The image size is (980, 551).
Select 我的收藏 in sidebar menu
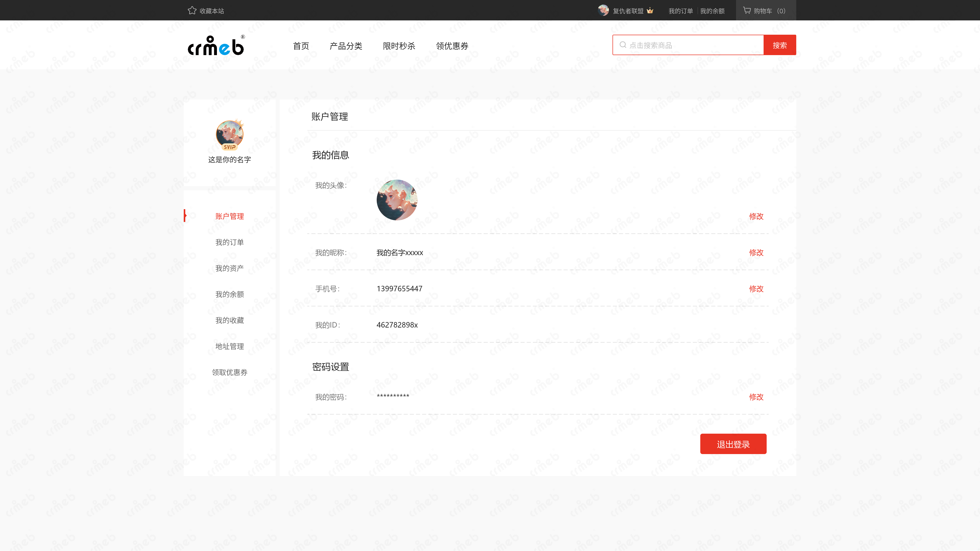coord(229,320)
